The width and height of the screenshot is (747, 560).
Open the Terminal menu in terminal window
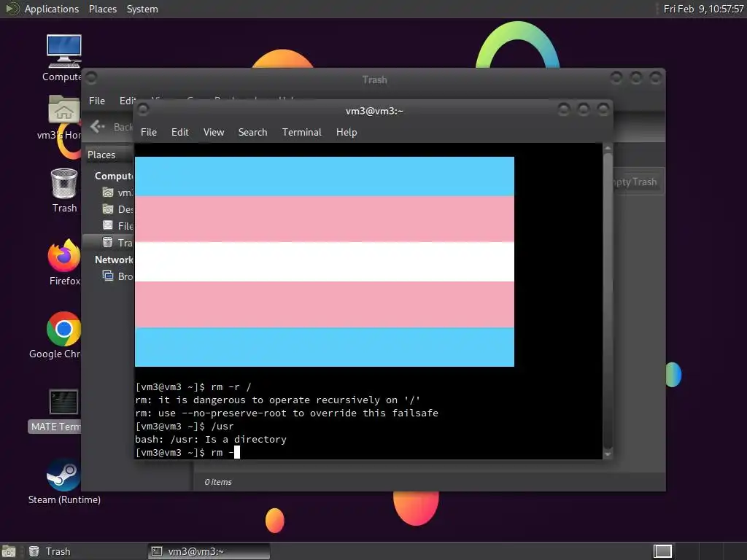coord(301,132)
